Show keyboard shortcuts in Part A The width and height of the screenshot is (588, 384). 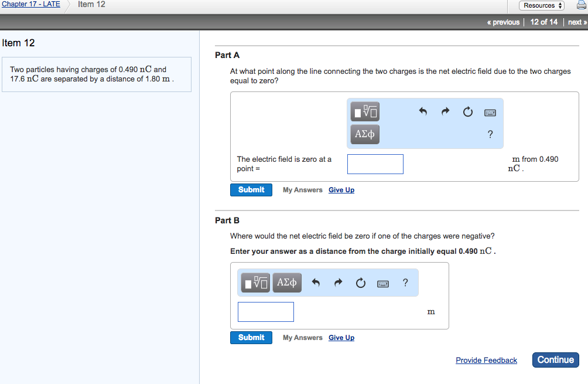pos(490,112)
